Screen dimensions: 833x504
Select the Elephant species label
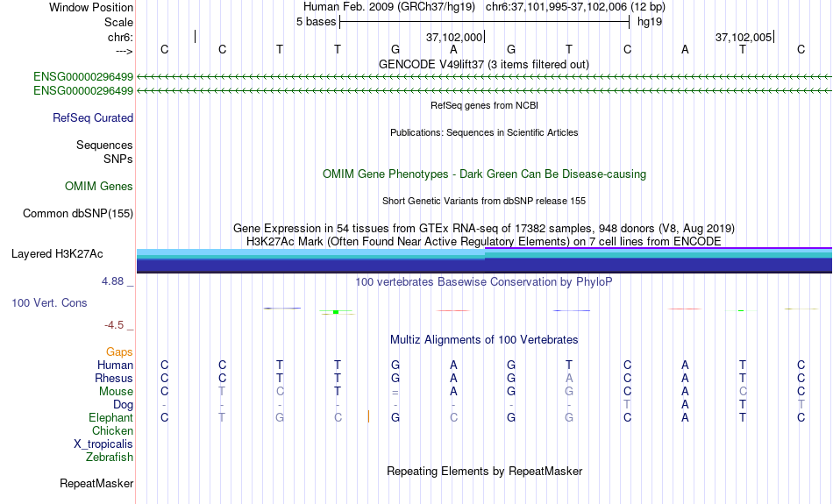point(110,417)
